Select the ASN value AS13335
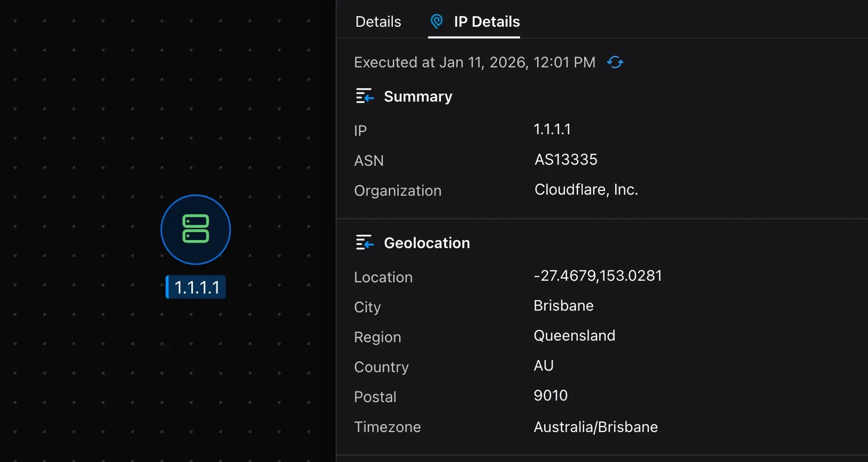Screen dimensions: 868x462 click(x=566, y=159)
